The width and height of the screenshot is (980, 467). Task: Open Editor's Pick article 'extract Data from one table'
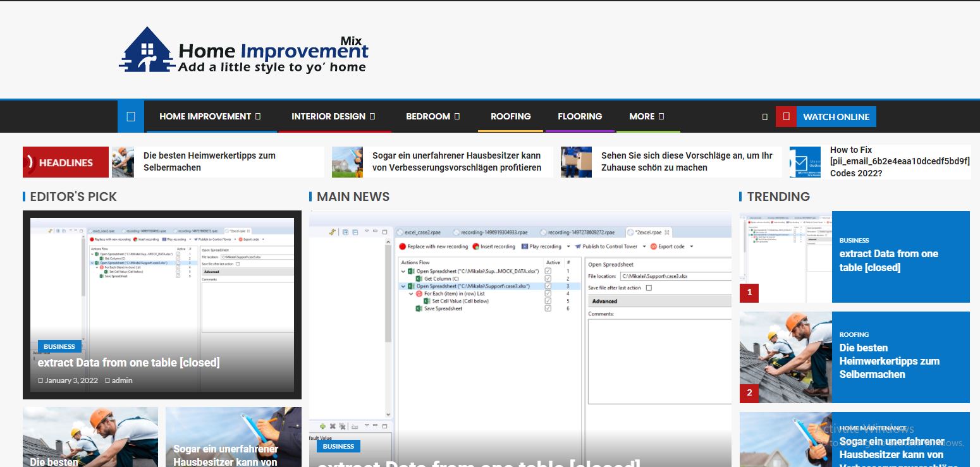click(x=129, y=363)
